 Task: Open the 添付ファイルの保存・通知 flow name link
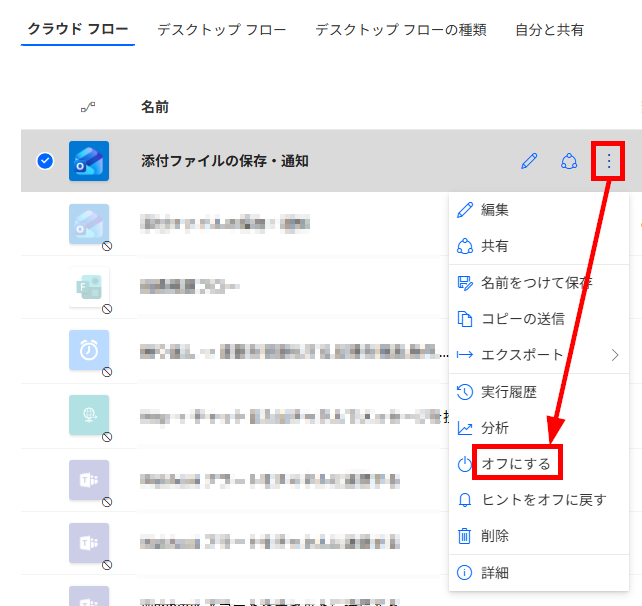click(225, 161)
